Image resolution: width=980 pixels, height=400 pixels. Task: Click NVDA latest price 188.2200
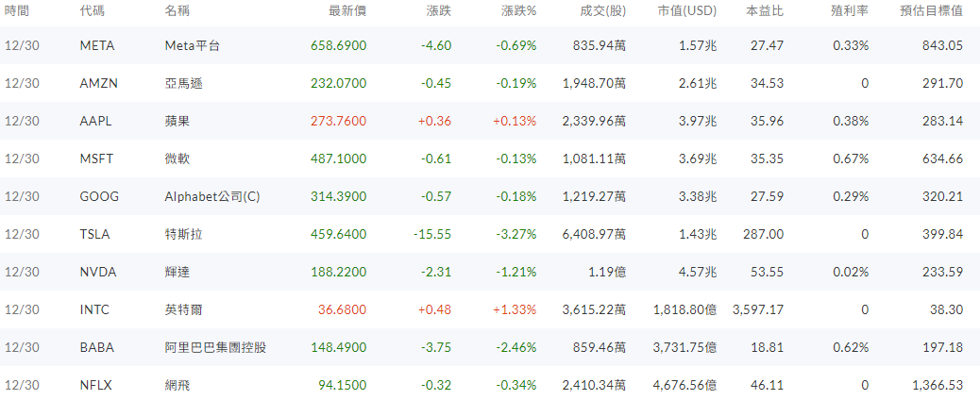[x=339, y=272]
